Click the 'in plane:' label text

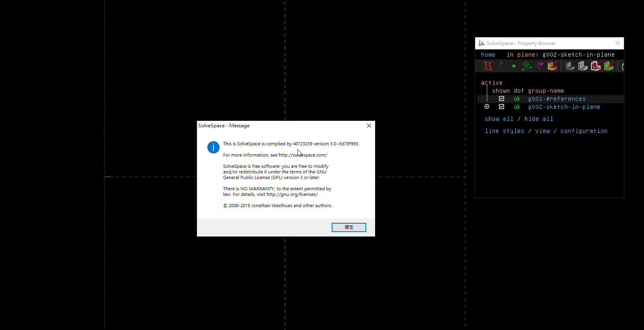pyautogui.click(x=522, y=55)
